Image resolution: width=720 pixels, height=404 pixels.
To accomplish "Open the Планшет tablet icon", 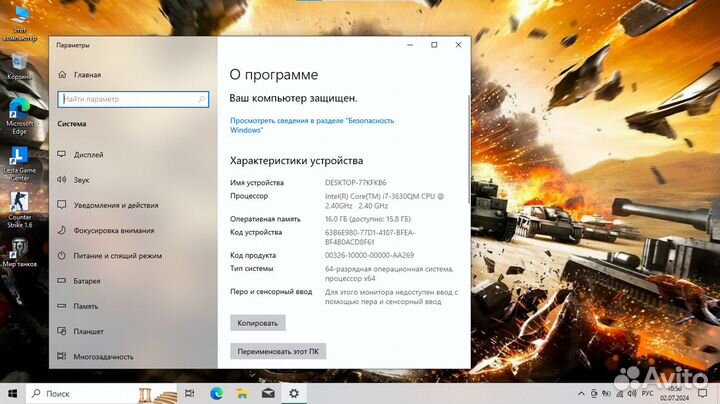I will 62,331.
